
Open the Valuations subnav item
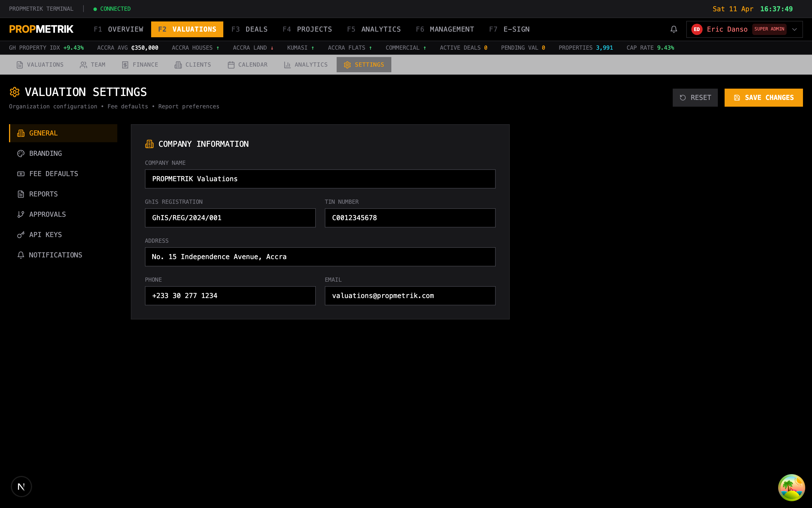[x=40, y=65]
